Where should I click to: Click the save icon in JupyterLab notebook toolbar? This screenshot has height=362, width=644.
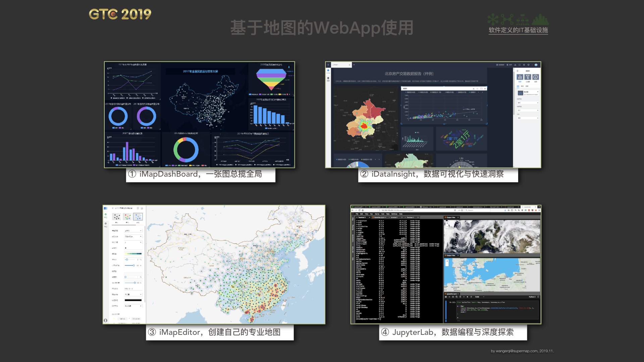(446, 297)
